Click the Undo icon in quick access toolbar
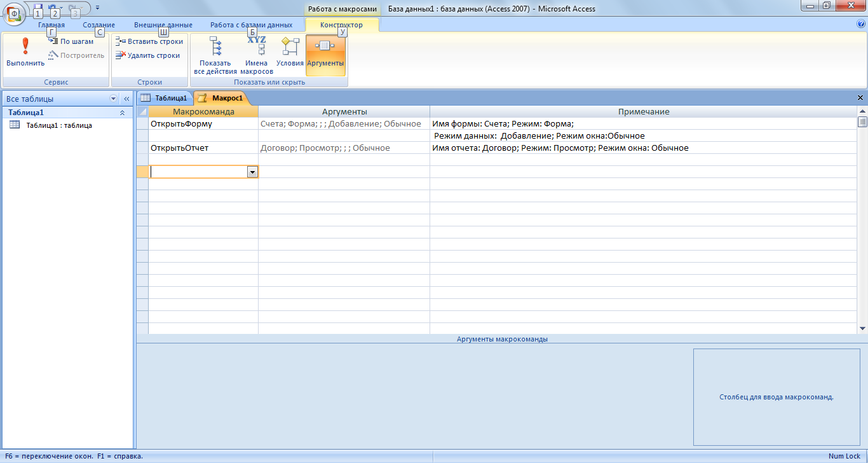This screenshot has height=463, width=868. [x=53, y=8]
